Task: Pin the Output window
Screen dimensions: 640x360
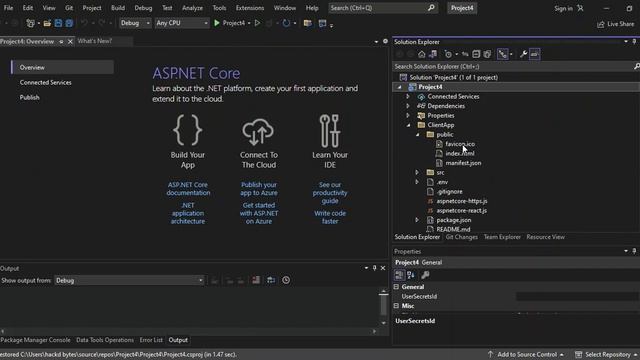Action: click(374, 268)
